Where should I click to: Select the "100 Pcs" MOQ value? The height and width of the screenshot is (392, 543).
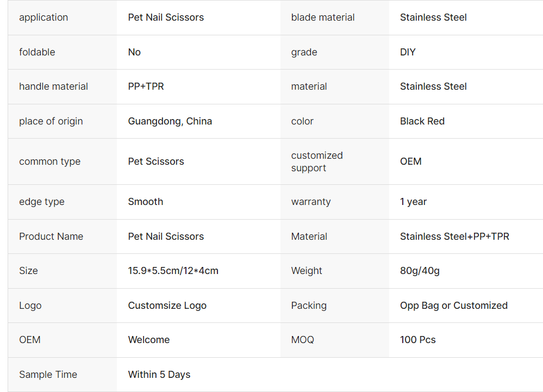click(x=417, y=340)
